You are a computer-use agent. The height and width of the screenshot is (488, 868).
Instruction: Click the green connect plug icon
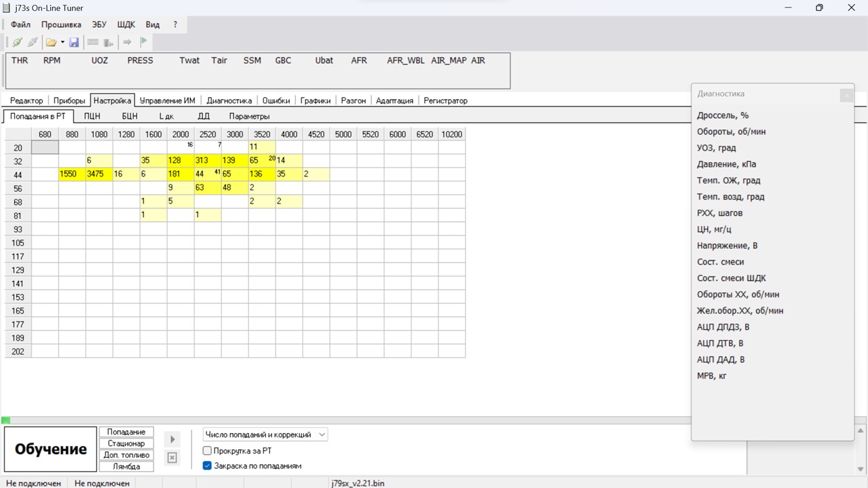(x=17, y=42)
